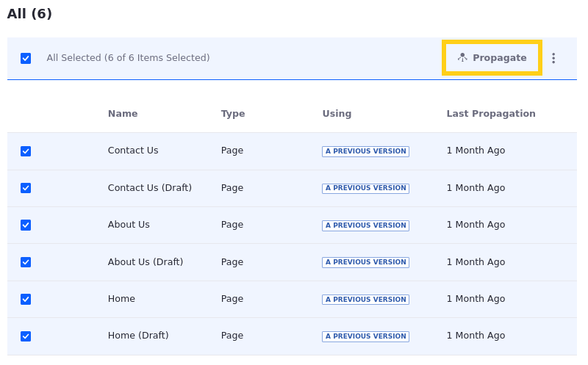Click the Contact Us page name

coord(133,151)
